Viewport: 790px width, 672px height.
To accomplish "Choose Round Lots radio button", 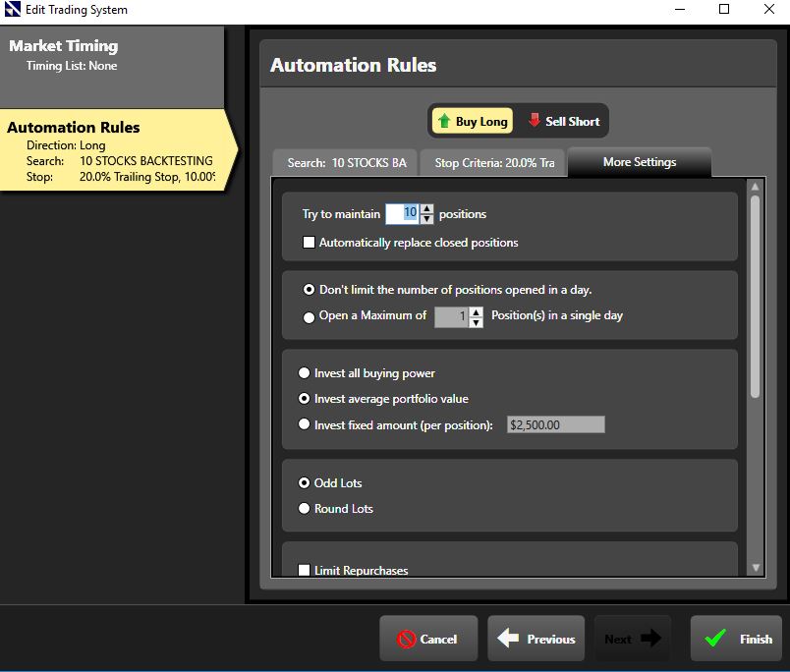I will [x=304, y=509].
